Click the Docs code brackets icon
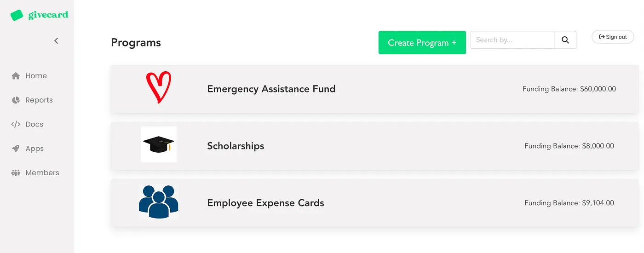The image size is (644, 253). click(x=16, y=124)
